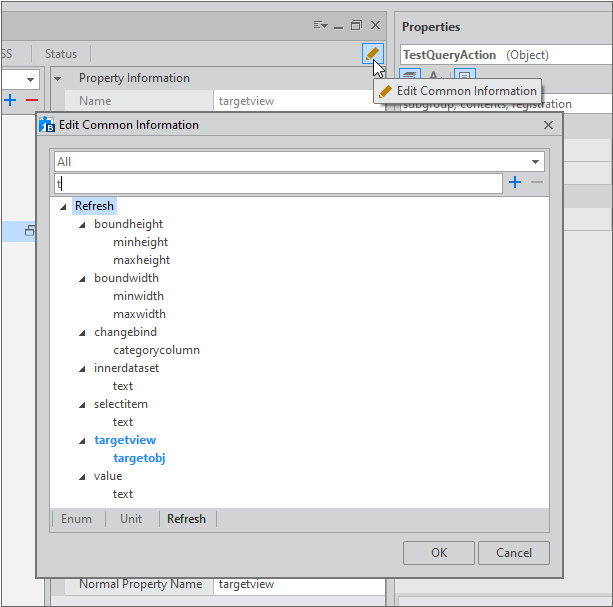
Task: Select the categorycolumn tree item
Action: [x=156, y=350]
